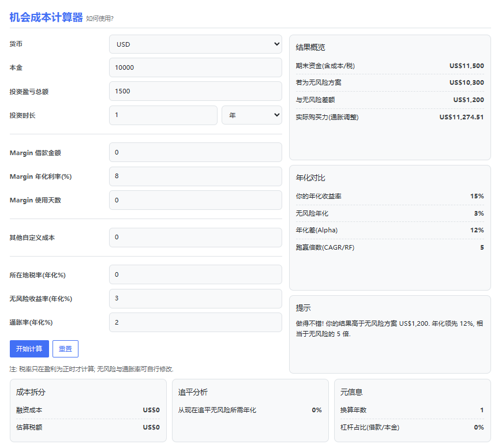498x448 pixels.
Task: Click the Margin 年化利率 input
Action: 195,176
